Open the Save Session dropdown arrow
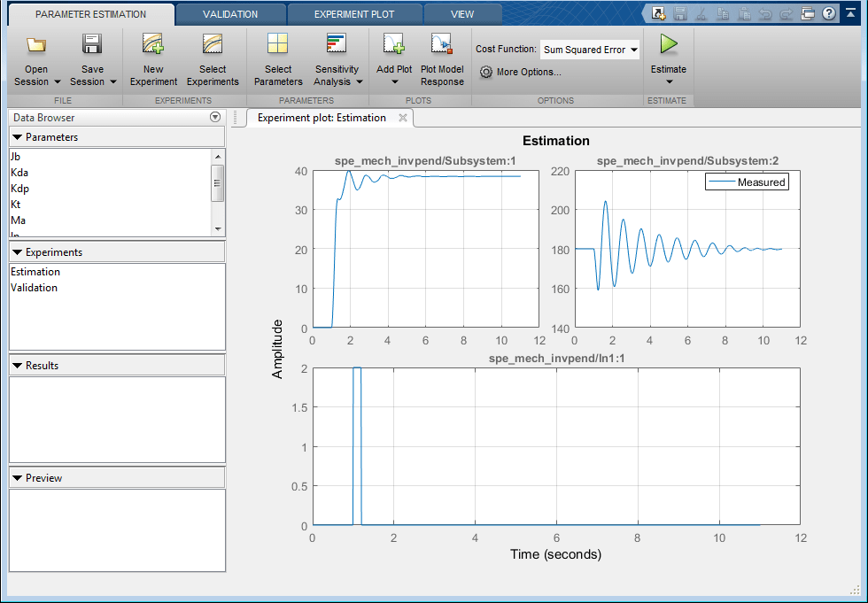Screen dimensions: 868x603 coord(113,81)
